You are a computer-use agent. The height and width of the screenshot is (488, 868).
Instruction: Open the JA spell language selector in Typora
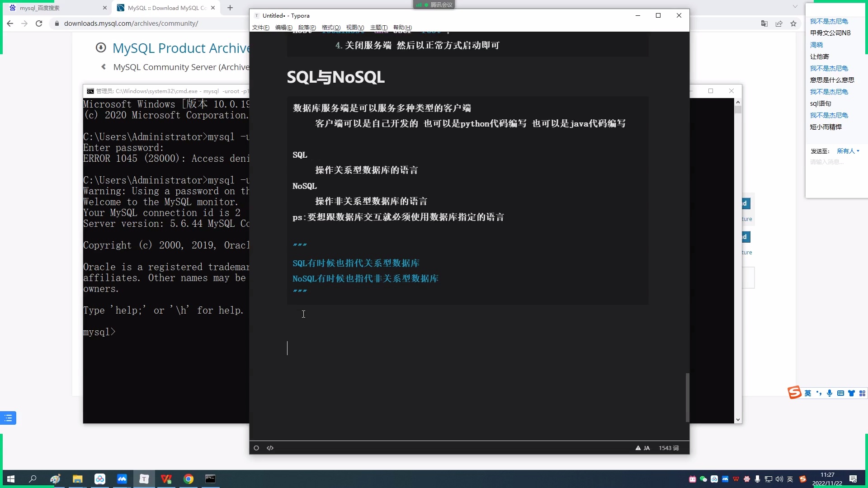pos(646,448)
